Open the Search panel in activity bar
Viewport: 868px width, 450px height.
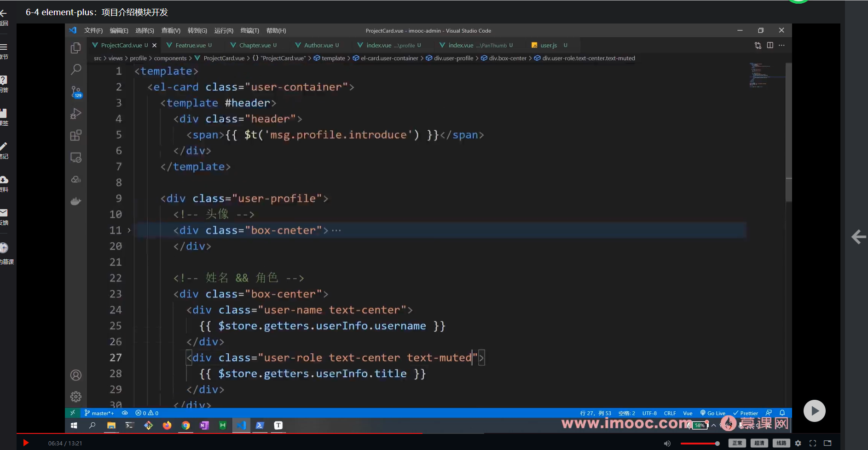point(76,70)
